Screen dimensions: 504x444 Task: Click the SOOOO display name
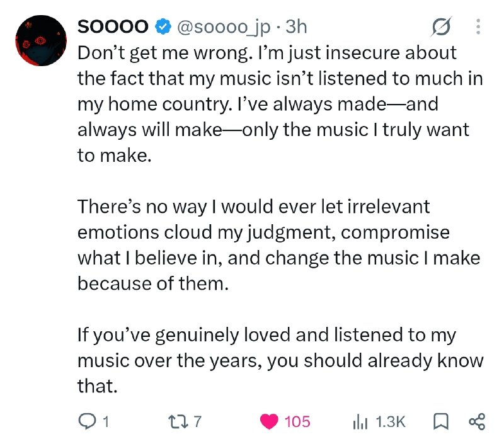[x=113, y=26]
